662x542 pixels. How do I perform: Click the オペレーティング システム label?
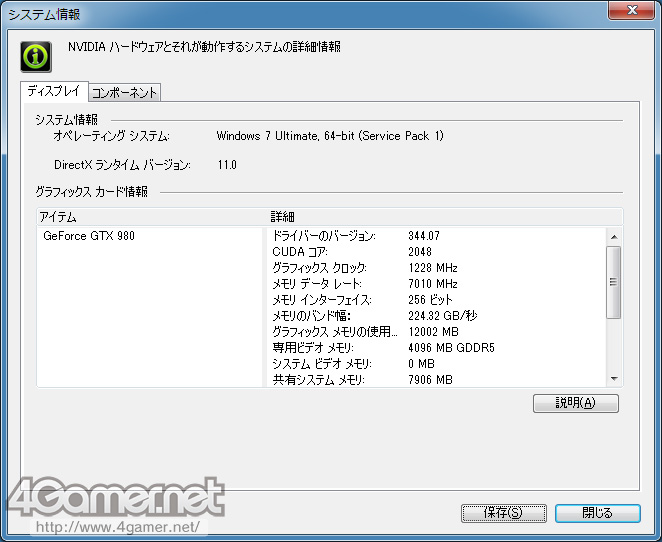tap(111, 136)
